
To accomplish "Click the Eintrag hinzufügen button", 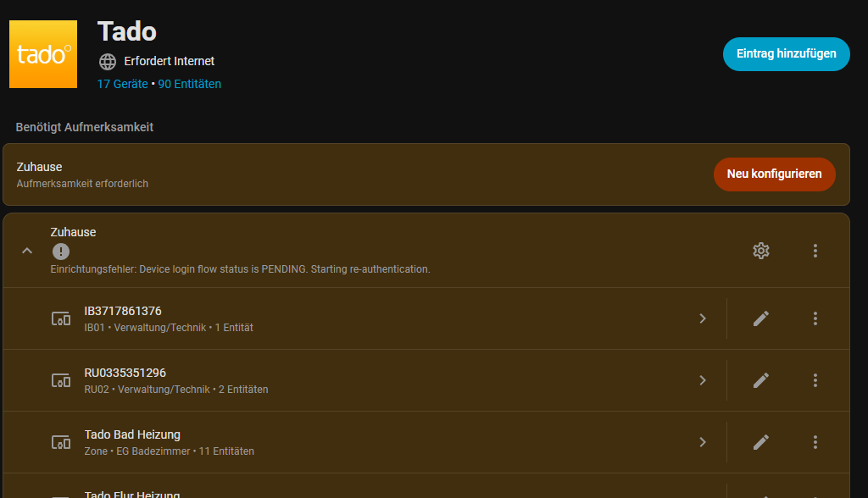I will point(786,53).
